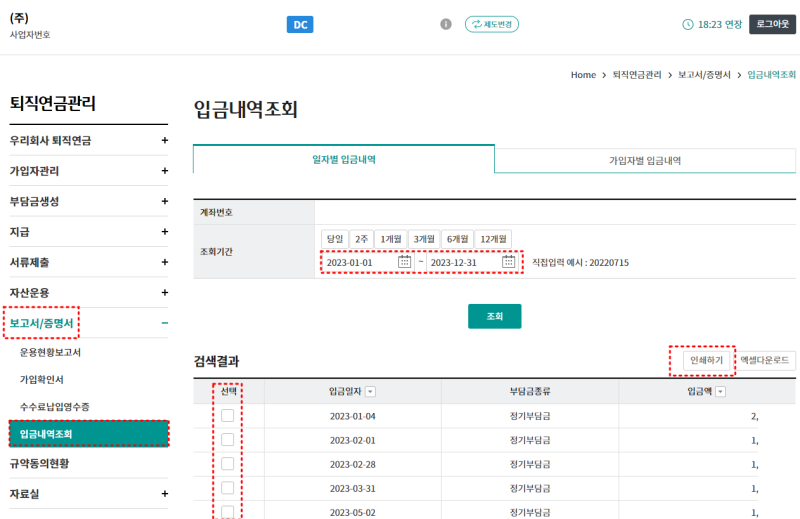Select the 3개월 period quick filter

(x=423, y=239)
